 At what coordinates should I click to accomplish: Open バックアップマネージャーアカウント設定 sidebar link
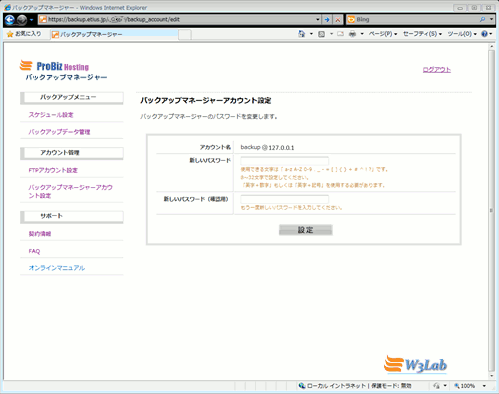click(x=70, y=191)
